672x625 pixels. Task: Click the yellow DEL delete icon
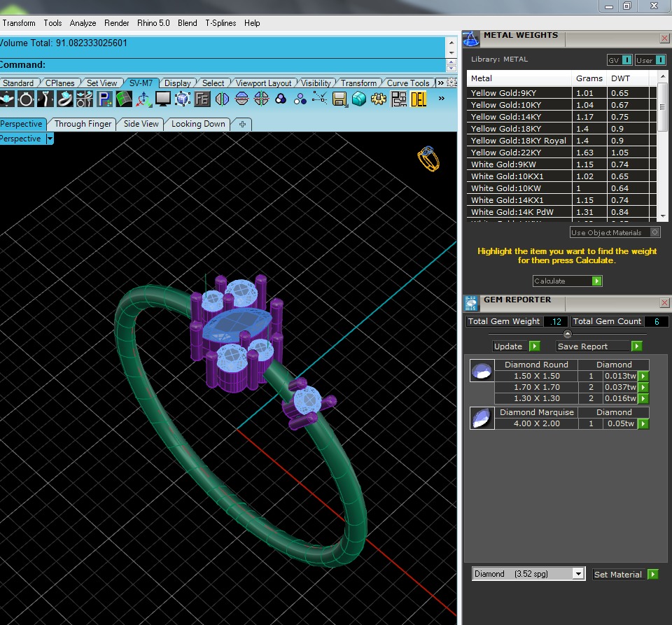click(419, 99)
